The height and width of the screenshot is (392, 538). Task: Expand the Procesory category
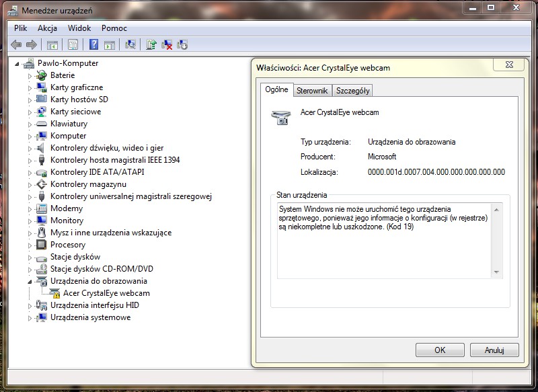click(x=30, y=245)
